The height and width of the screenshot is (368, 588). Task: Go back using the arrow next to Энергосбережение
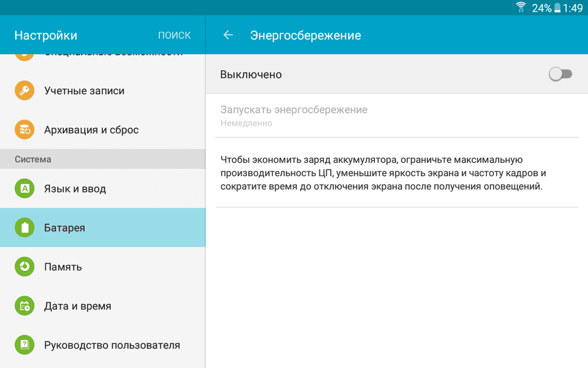click(x=228, y=35)
